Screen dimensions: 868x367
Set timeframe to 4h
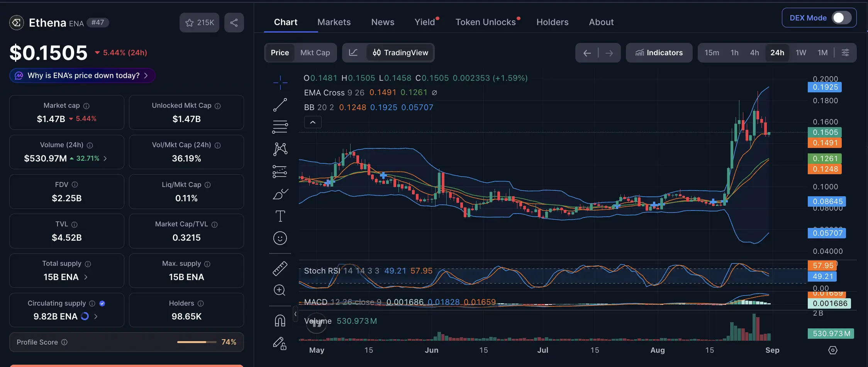click(754, 53)
